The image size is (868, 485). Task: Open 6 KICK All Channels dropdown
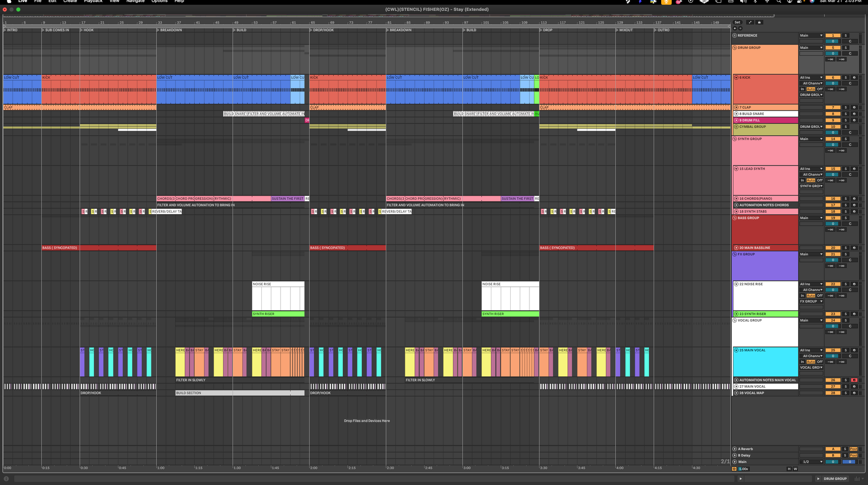pos(811,83)
